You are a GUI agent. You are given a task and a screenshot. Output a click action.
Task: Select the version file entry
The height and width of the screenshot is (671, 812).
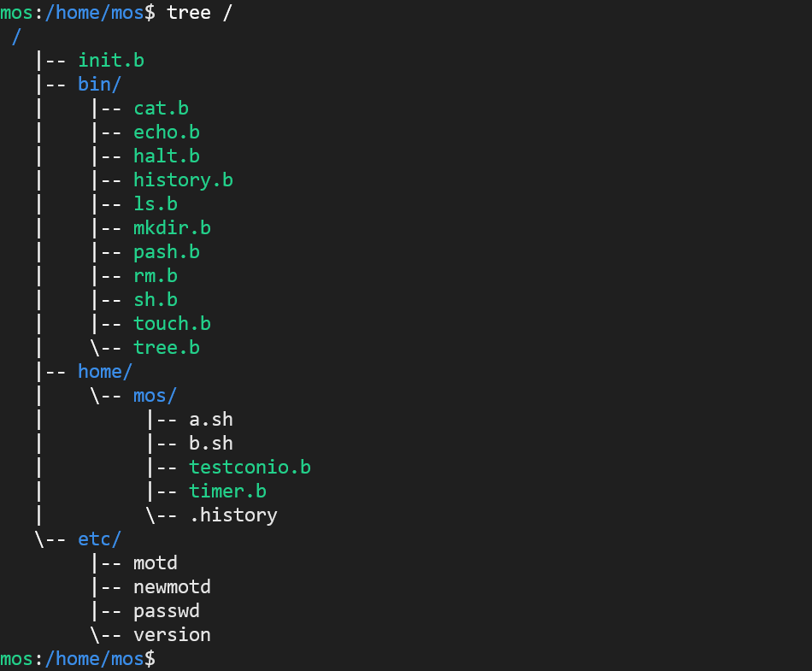(172, 634)
